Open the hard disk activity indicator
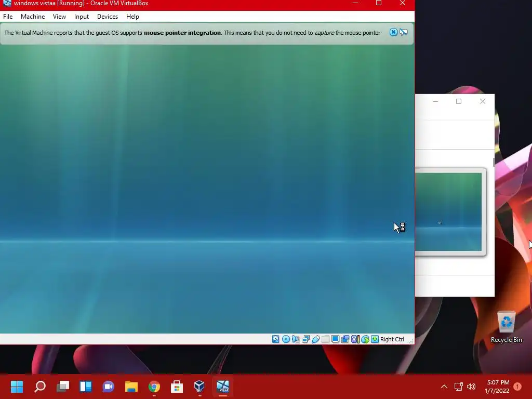 (x=275, y=339)
